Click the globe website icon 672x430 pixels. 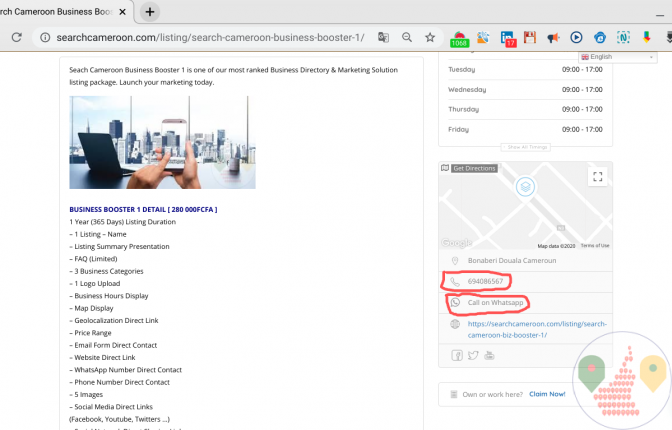[455, 324]
